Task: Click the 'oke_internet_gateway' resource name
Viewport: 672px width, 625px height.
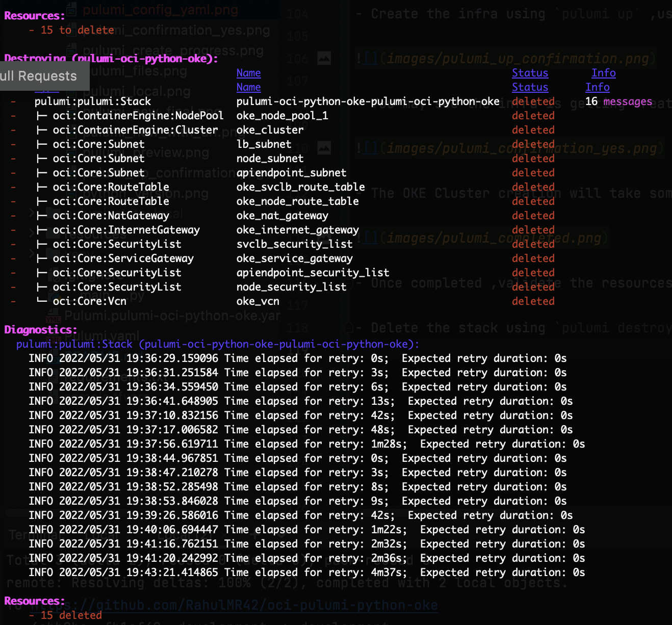Action: (298, 230)
